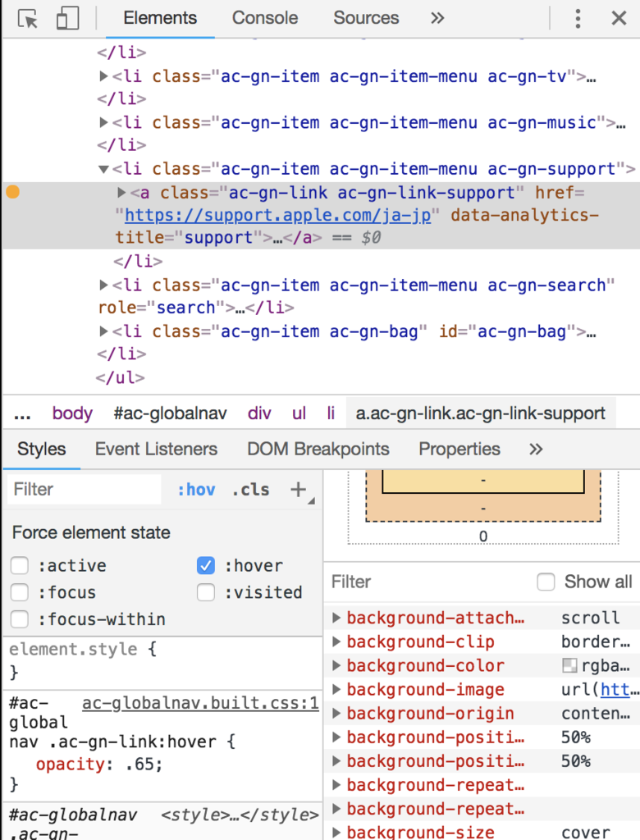This screenshot has width=640, height=840.
Task: Click the <style>…</style> source reference
Action: 240,815
